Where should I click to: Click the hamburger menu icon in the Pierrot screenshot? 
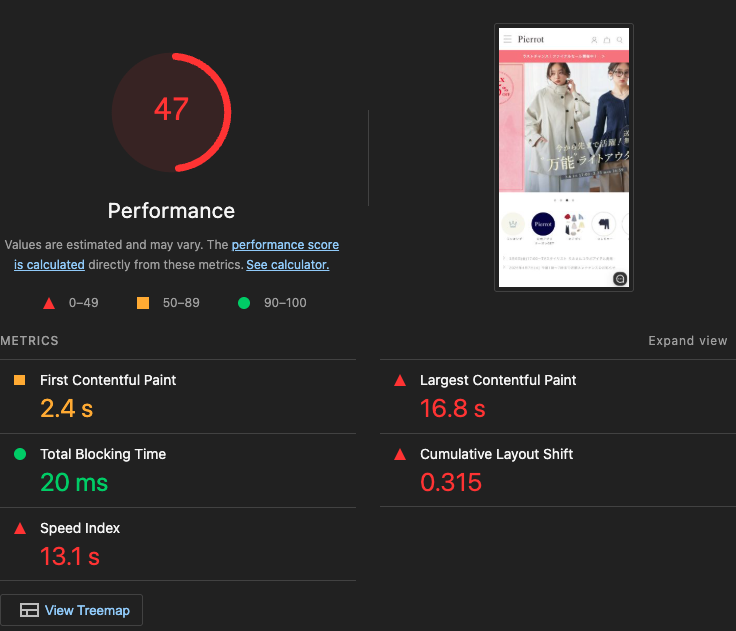(507, 40)
